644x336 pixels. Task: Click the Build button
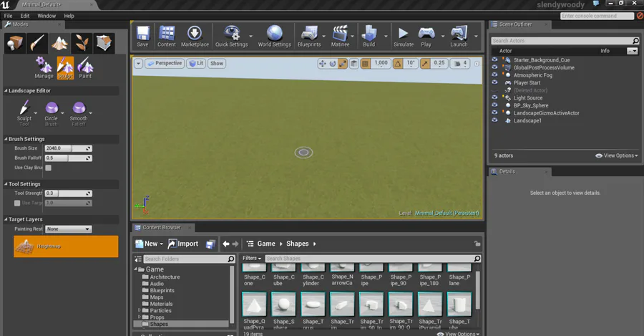coord(369,37)
